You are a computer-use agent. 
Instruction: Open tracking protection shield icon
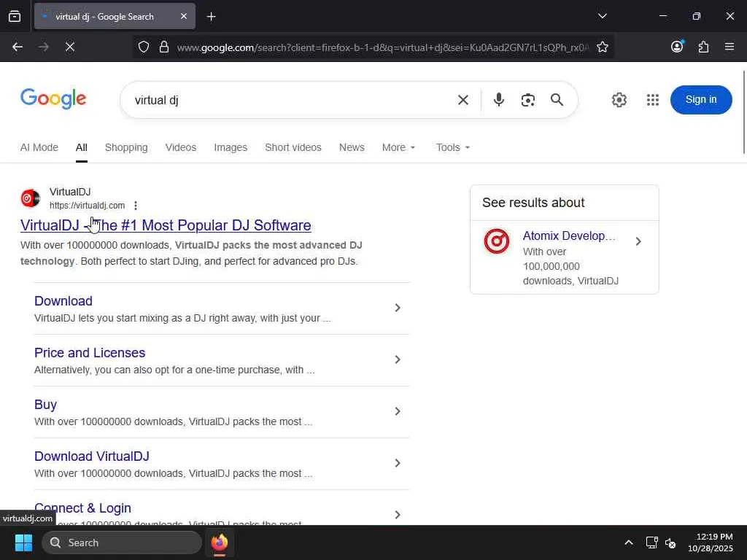click(144, 47)
